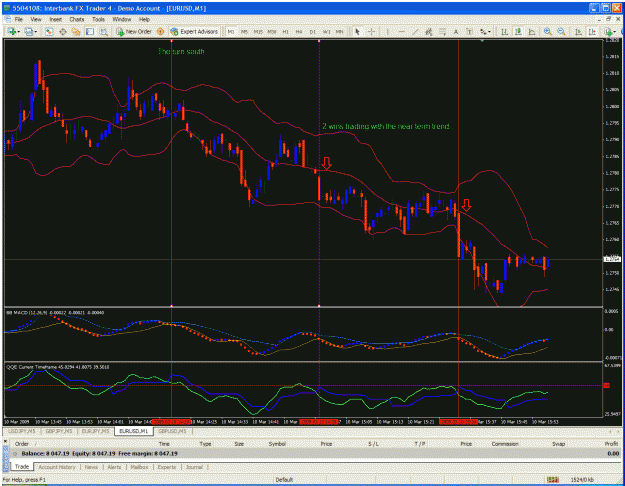
Task: Toggle chart auto scroll icon
Action: 578,31
